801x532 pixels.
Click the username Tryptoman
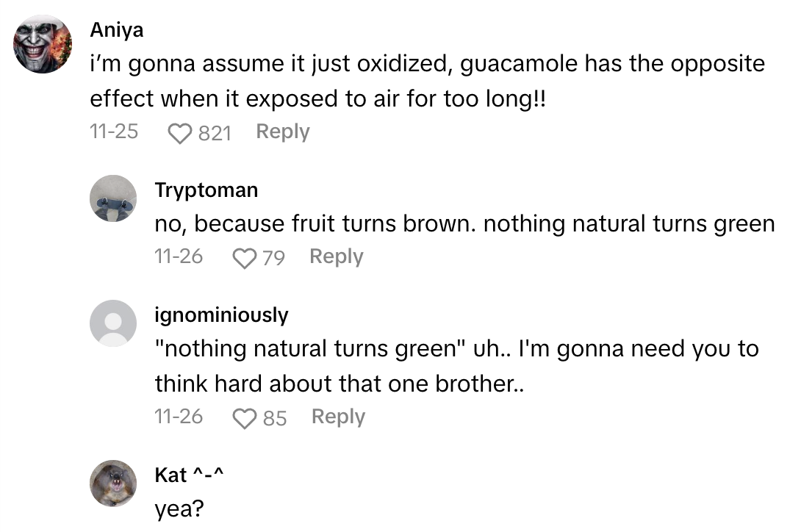(206, 190)
